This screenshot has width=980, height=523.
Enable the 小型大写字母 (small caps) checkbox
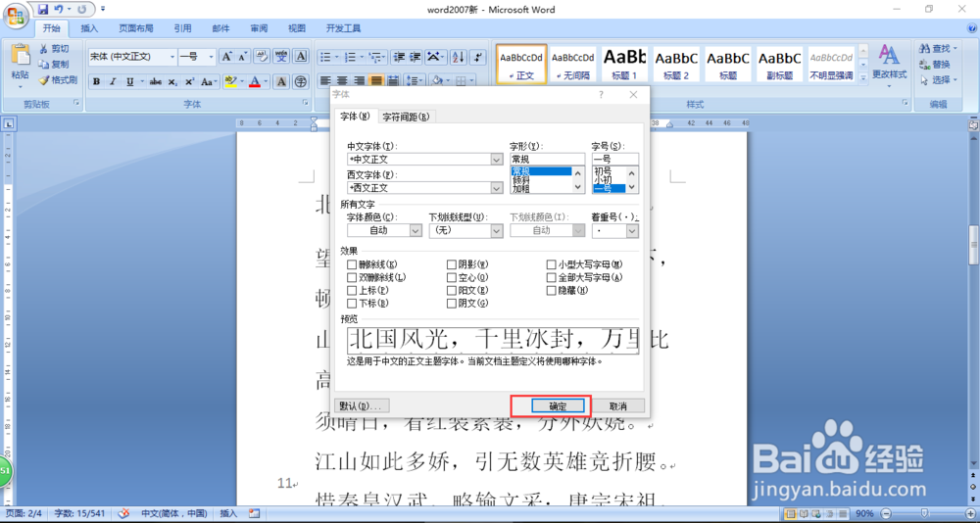(x=551, y=265)
